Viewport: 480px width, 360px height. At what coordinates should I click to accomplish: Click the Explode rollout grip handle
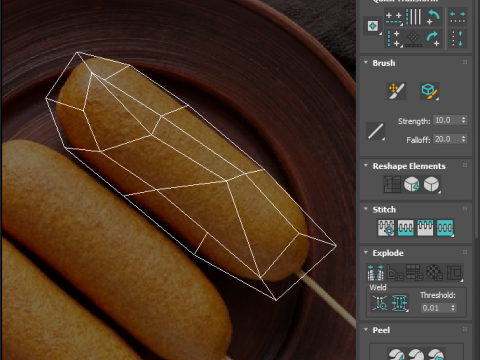[x=465, y=252]
